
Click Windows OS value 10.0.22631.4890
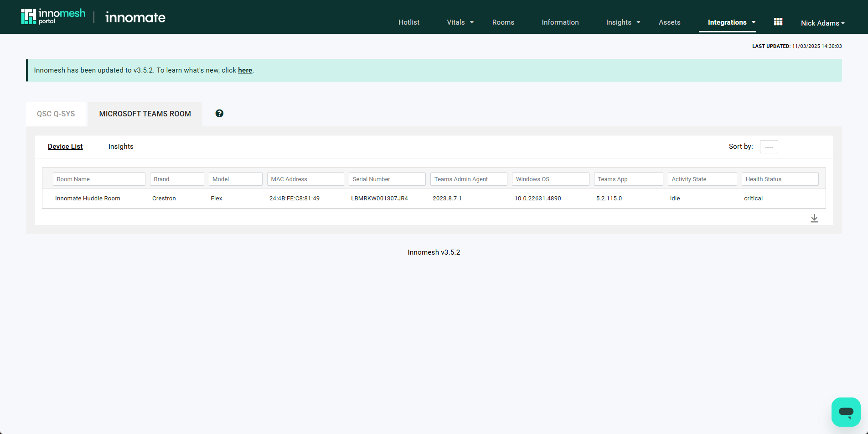538,199
